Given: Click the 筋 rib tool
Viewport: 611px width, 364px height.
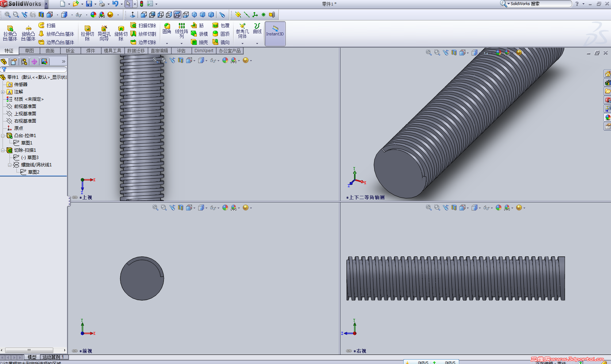Looking at the screenshot, I should pos(197,26).
